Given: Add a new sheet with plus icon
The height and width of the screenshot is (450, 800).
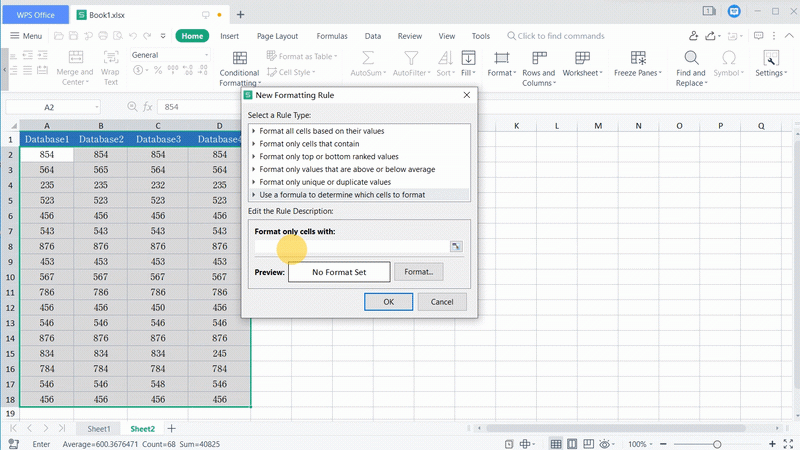Looking at the screenshot, I should pyautogui.click(x=171, y=428).
